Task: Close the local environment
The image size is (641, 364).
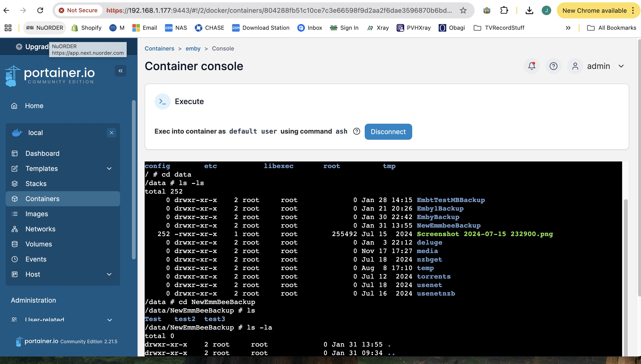Action: tap(111, 133)
